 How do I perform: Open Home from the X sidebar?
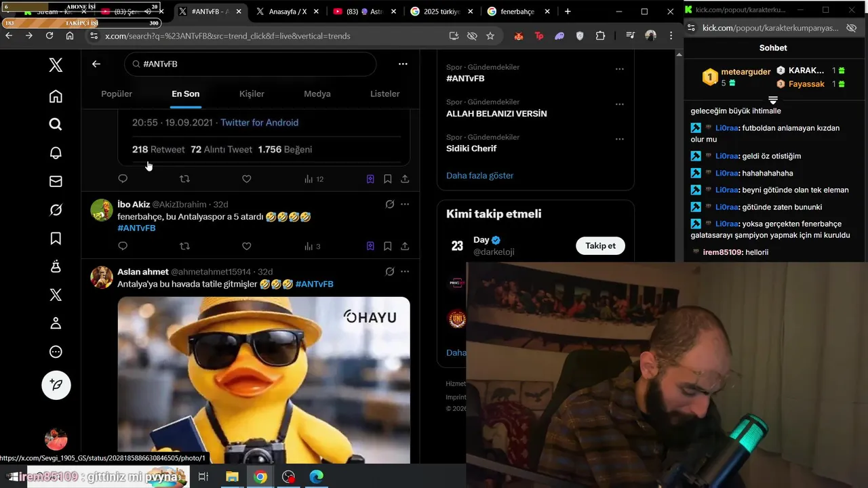pyautogui.click(x=56, y=96)
